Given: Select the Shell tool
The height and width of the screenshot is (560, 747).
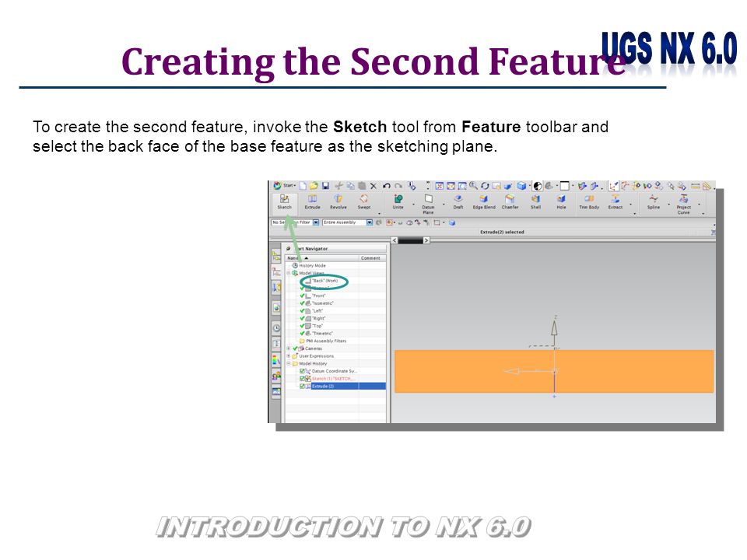Looking at the screenshot, I should click(535, 202).
